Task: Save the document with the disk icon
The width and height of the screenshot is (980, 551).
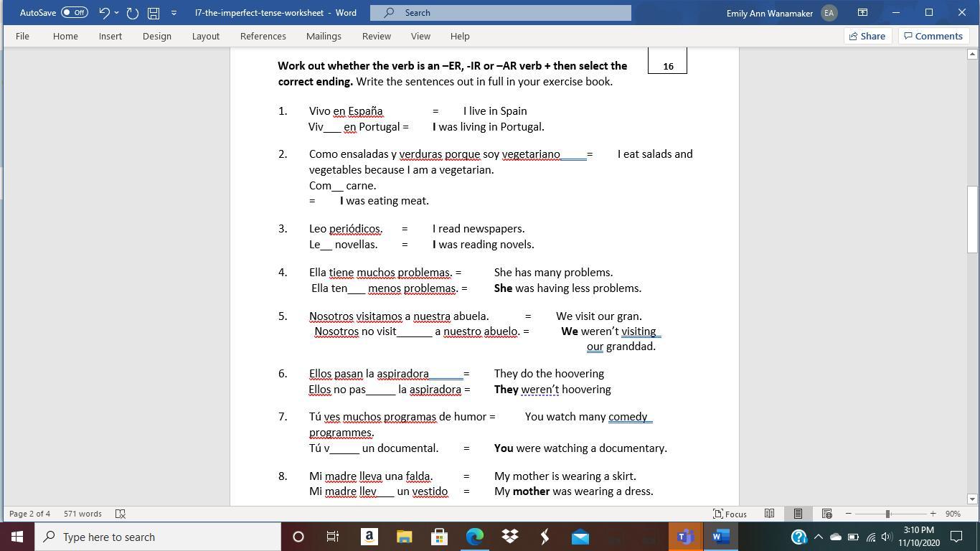Action: tap(153, 13)
